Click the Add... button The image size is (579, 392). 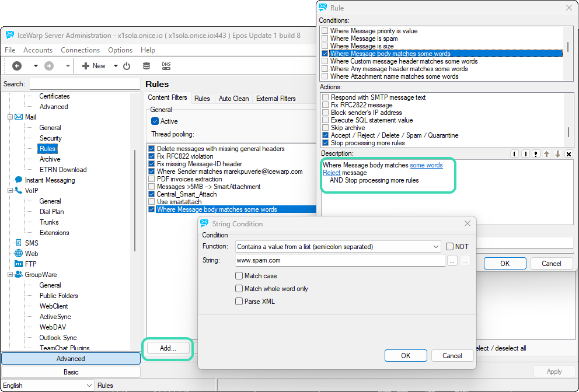pyautogui.click(x=168, y=348)
